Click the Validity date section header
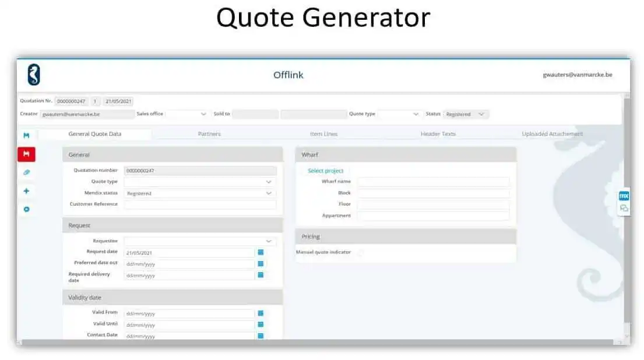Image resolution: width=644 pixels, height=360 pixels. [173, 298]
